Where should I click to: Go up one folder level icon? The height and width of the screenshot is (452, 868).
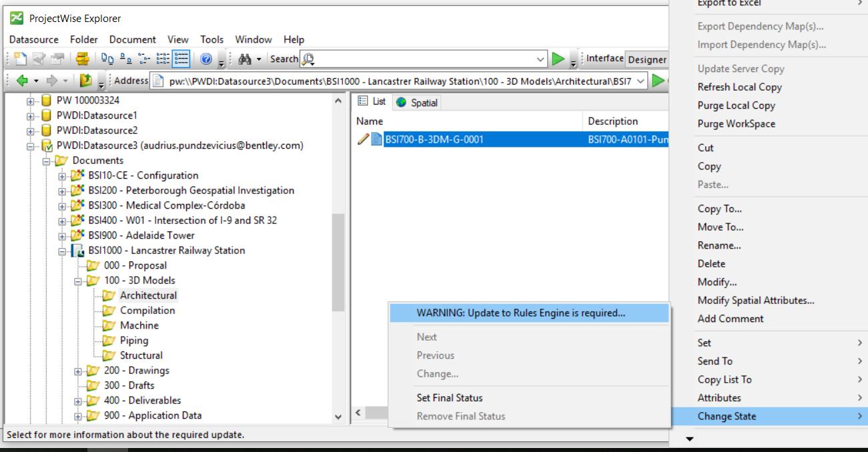(x=85, y=81)
